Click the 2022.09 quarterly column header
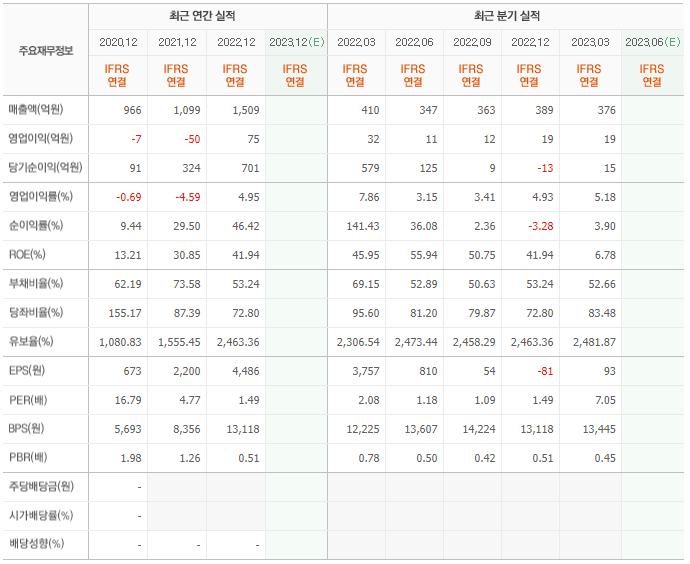Image resolution: width=690 pixels, height=564 pixels. coord(473,42)
